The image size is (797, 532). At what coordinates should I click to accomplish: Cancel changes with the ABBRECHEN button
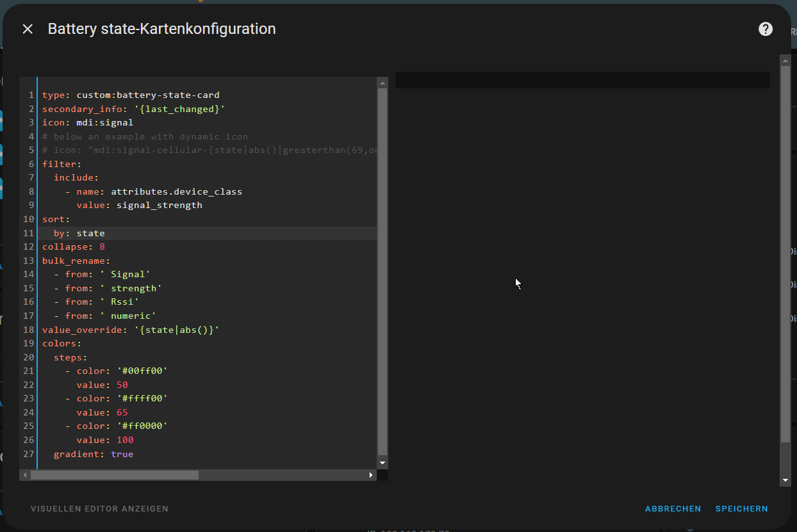673,509
